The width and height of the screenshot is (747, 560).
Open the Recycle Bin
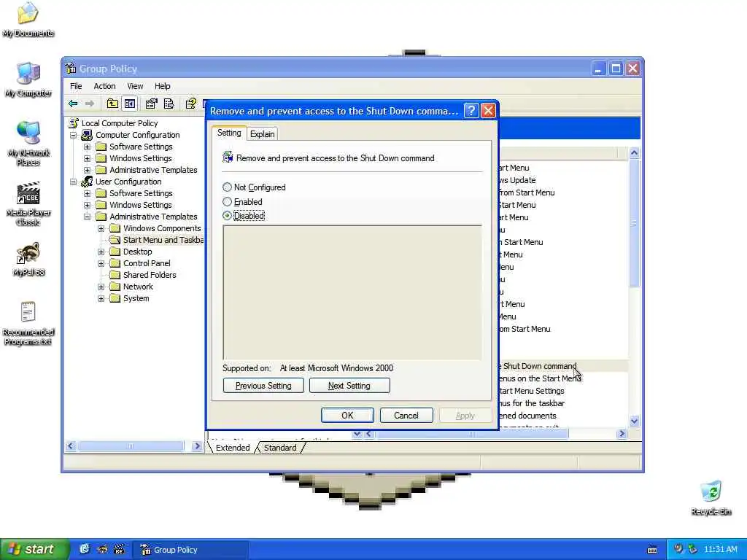point(711,498)
